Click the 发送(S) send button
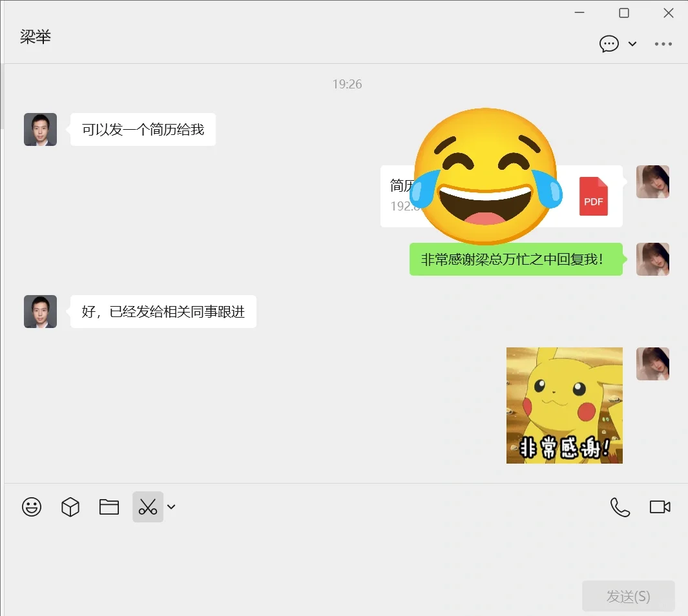 (x=629, y=596)
